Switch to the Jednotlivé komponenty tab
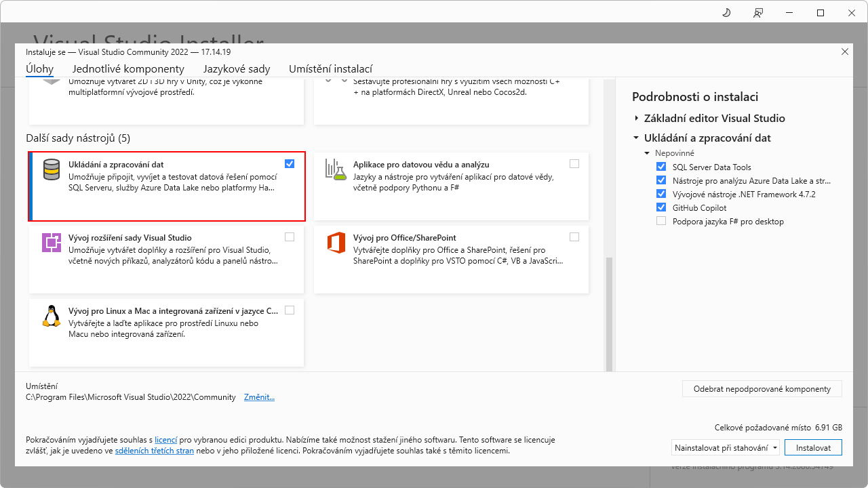 [127, 68]
